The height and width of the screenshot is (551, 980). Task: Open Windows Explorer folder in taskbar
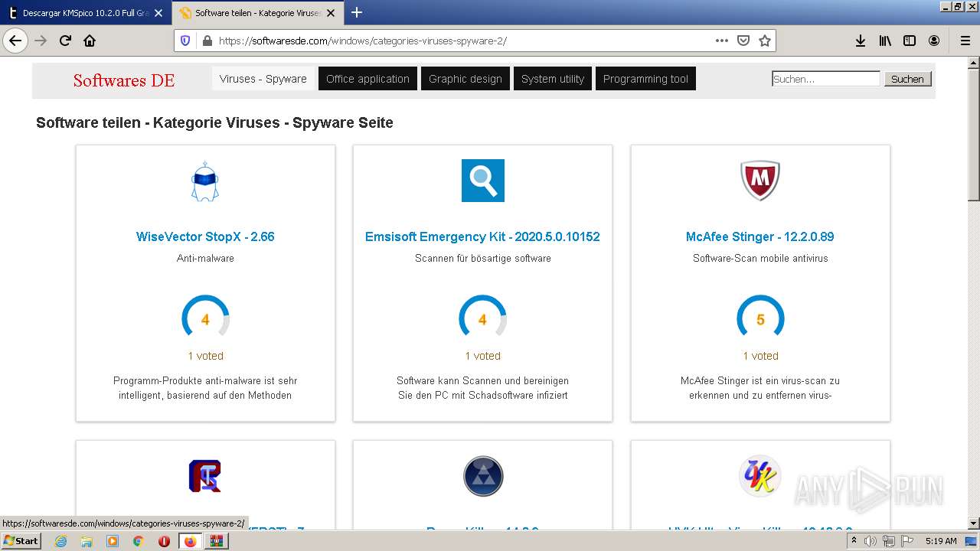pyautogui.click(x=87, y=541)
